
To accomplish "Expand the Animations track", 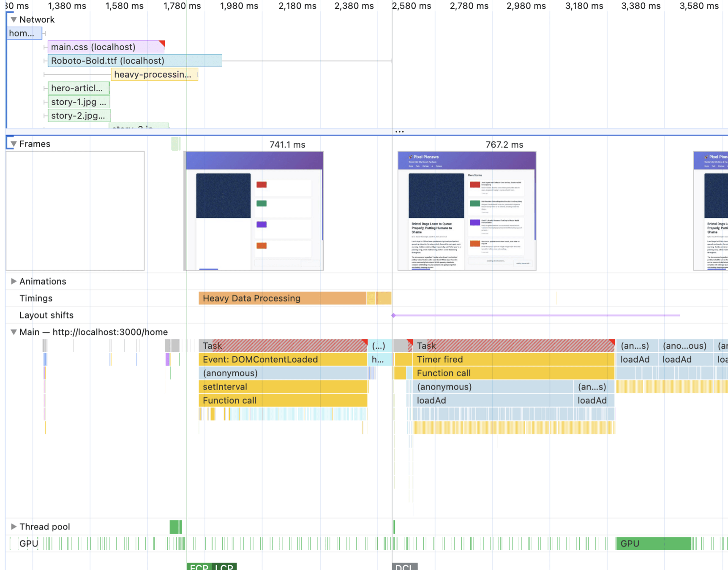I will 14,281.
